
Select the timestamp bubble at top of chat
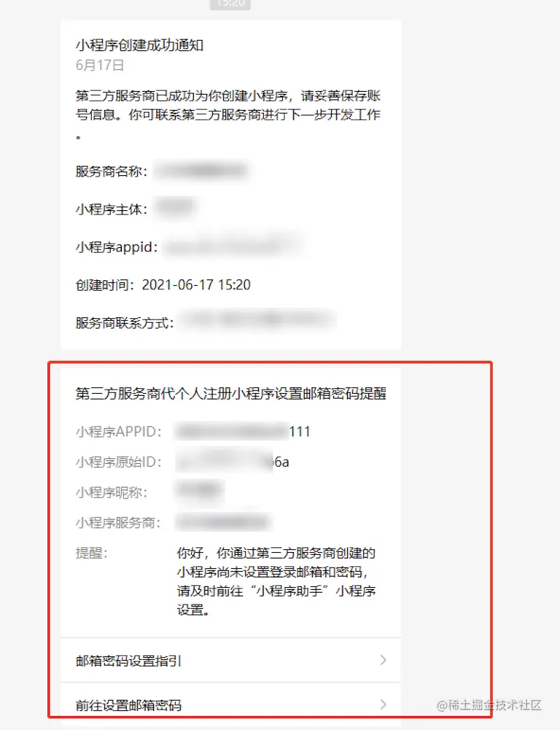[230, 4]
